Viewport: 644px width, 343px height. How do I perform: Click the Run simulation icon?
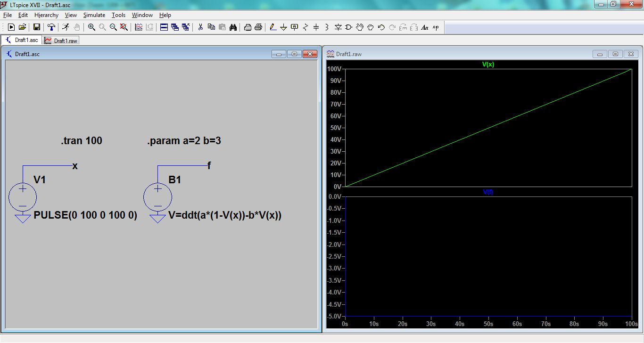pyautogui.click(x=66, y=27)
